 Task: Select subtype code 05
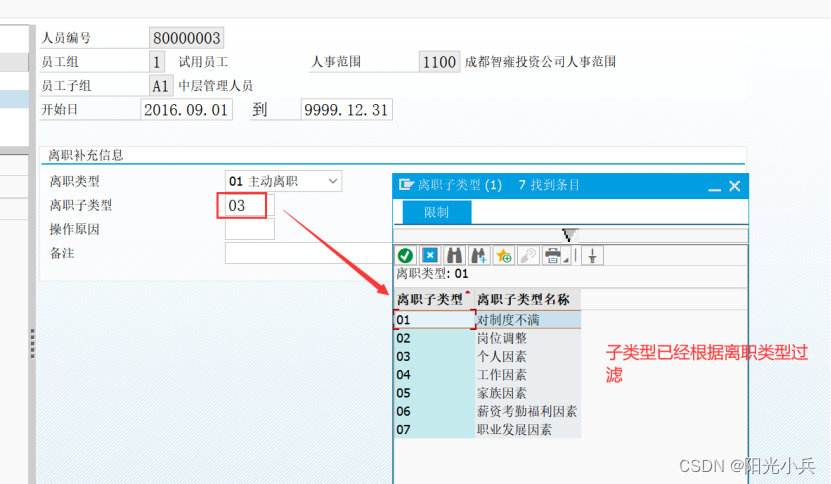(x=434, y=393)
